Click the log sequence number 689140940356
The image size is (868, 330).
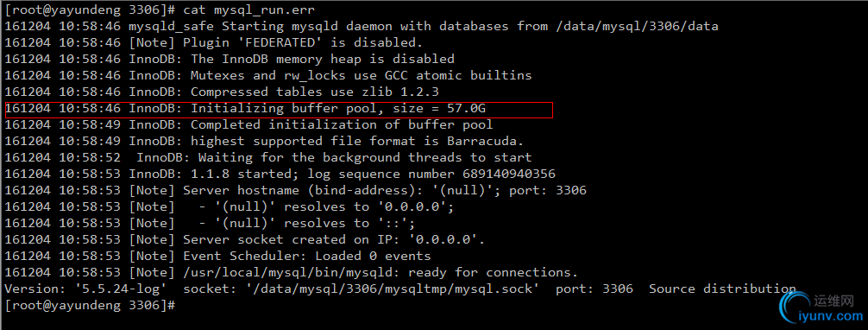tap(509, 175)
